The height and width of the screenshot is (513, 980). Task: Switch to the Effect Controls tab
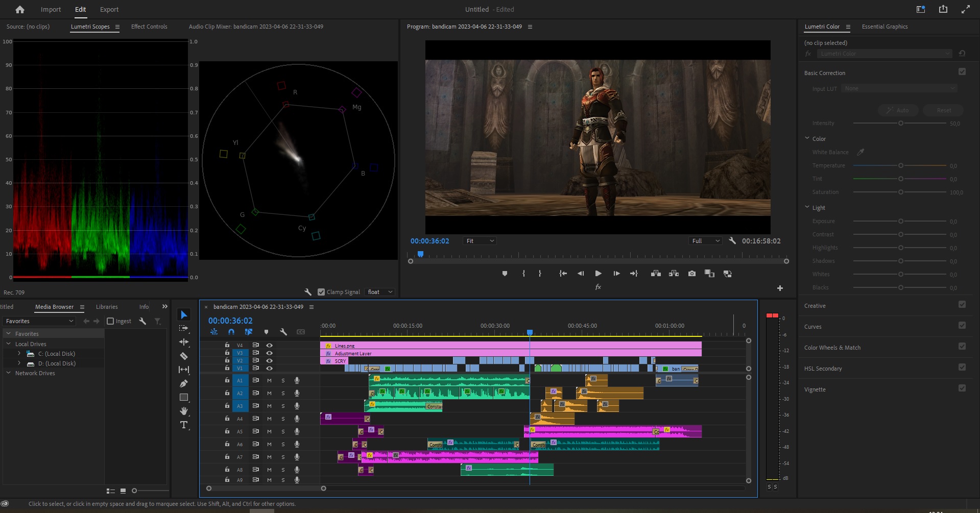pos(149,27)
